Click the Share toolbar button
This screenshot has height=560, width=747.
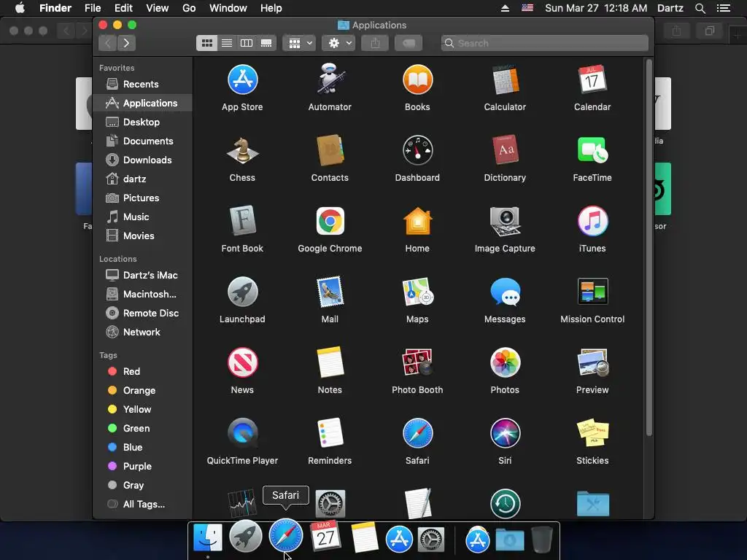(x=376, y=43)
